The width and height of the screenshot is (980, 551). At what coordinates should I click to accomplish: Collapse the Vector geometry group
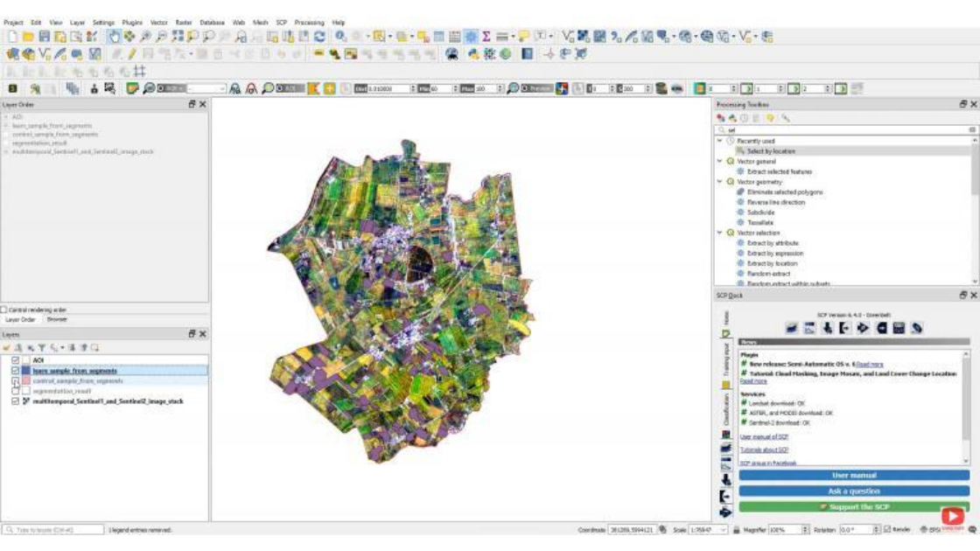[x=718, y=180]
